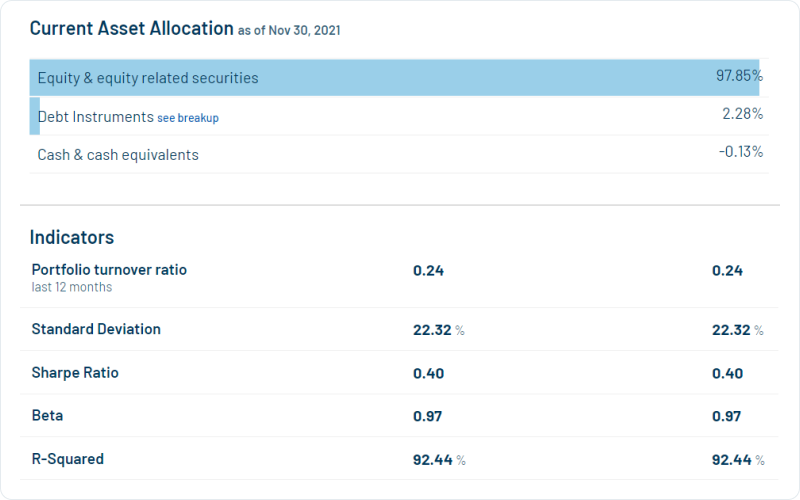Screen dimensions: 800x500
Task: Click the 'see breakup' link
Action: point(188,118)
